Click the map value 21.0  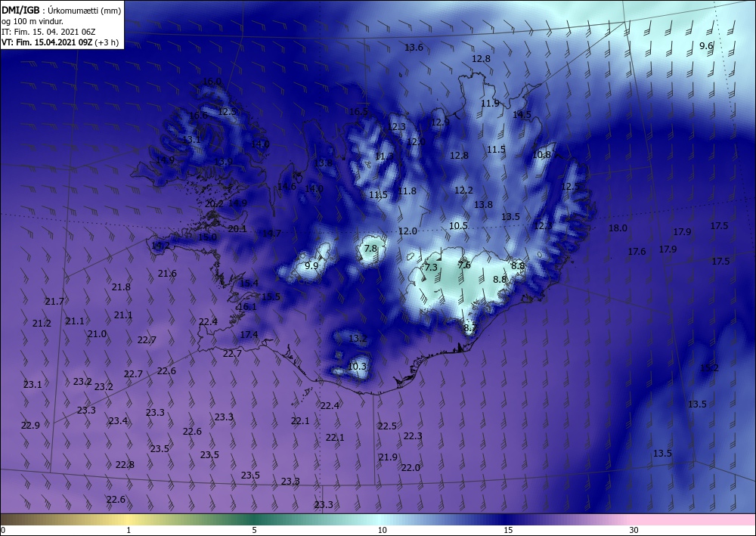pos(97,334)
